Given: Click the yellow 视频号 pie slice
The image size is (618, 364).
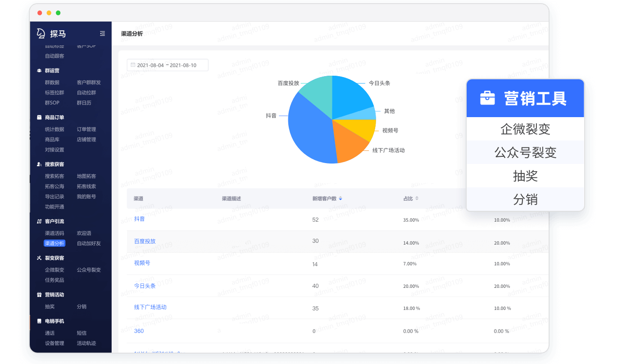Looking at the screenshot, I should tap(359, 127).
